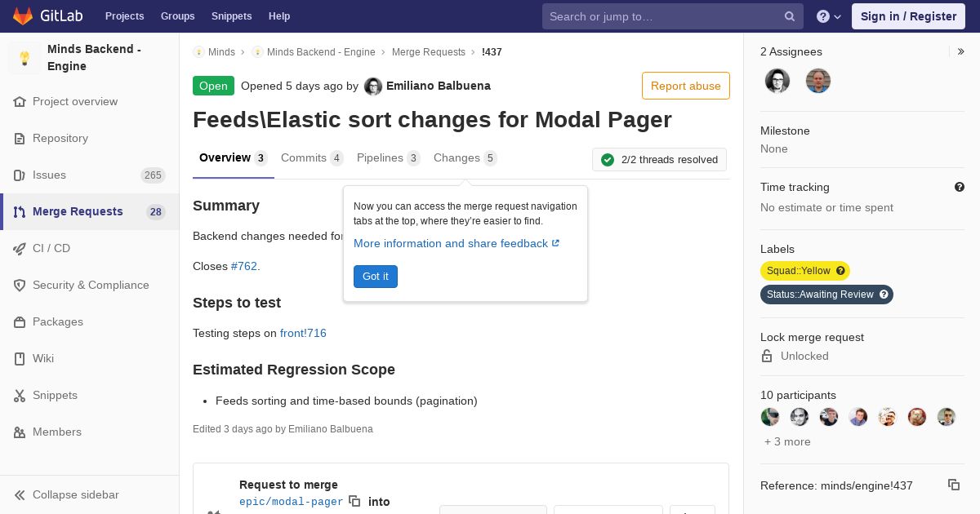Switch to the Pipelines tab
Screen dimensions: 980x514
[389, 158]
